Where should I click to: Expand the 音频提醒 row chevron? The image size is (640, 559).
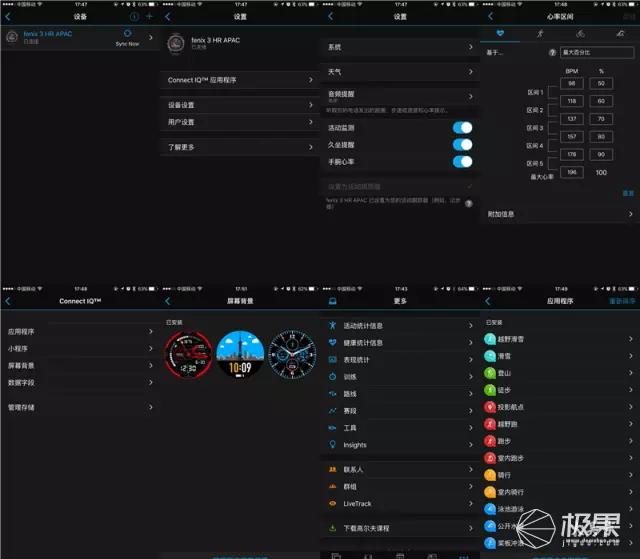point(471,96)
